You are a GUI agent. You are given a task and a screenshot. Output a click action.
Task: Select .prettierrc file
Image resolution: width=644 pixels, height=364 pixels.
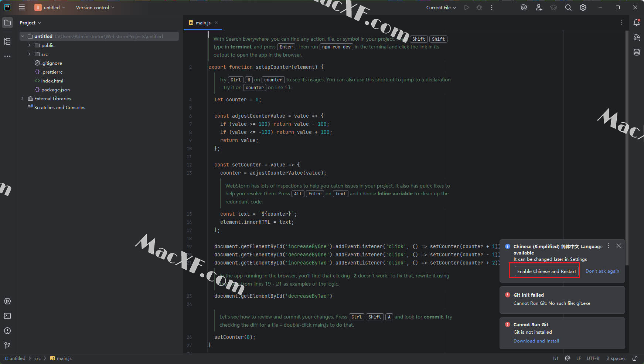click(48, 72)
